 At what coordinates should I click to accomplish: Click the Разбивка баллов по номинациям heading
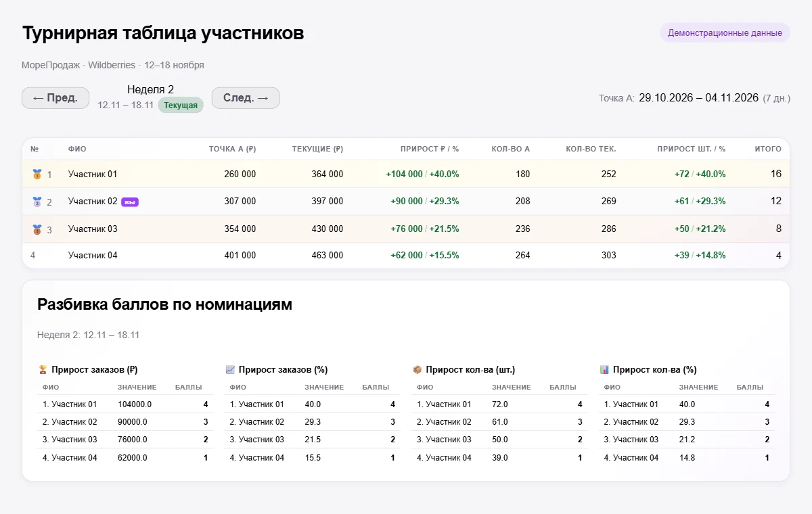(x=164, y=305)
